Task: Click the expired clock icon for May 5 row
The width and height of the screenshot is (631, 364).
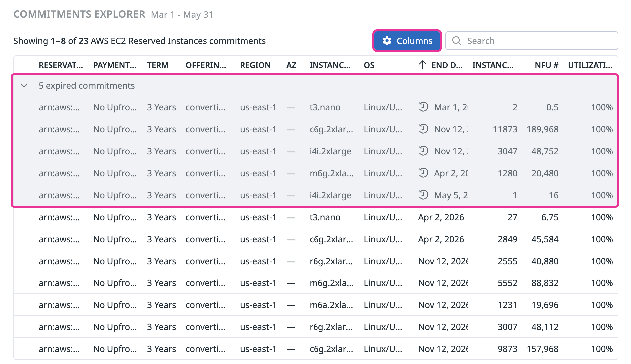Action: [423, 195]
